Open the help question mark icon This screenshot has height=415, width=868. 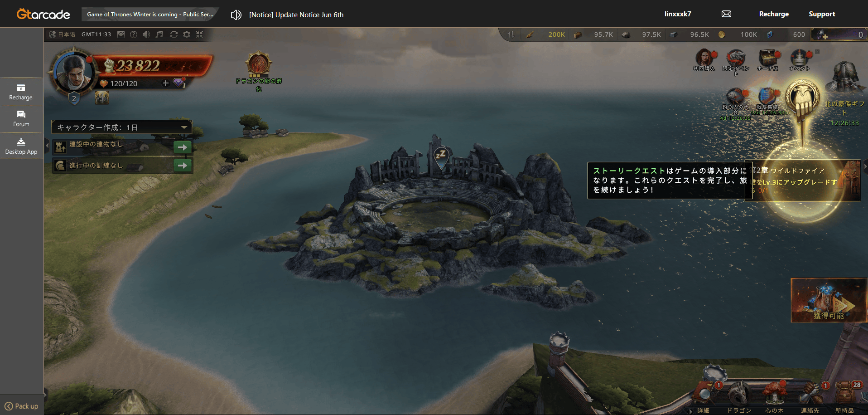click(134, 34)
